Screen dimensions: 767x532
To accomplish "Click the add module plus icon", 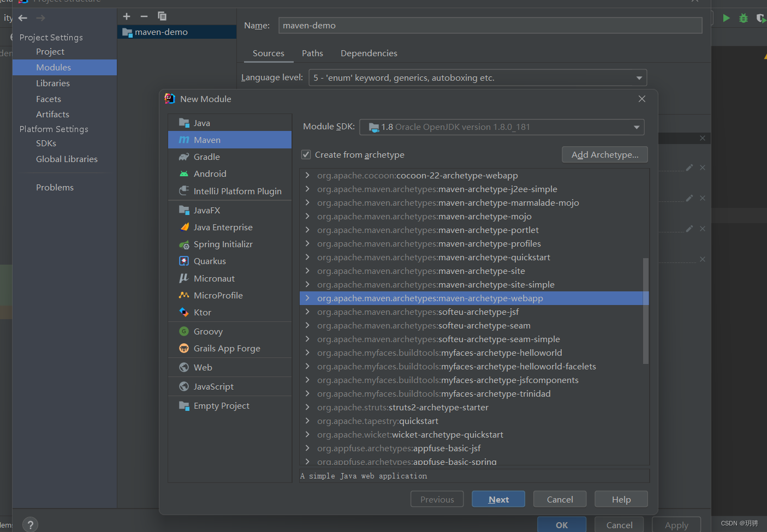I will click(x=127, y=16).
